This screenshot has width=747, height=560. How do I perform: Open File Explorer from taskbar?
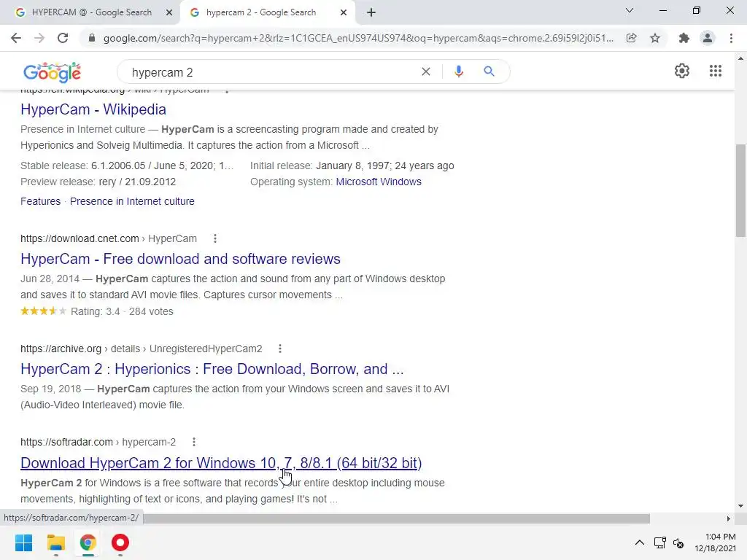[x=55, y=542]
